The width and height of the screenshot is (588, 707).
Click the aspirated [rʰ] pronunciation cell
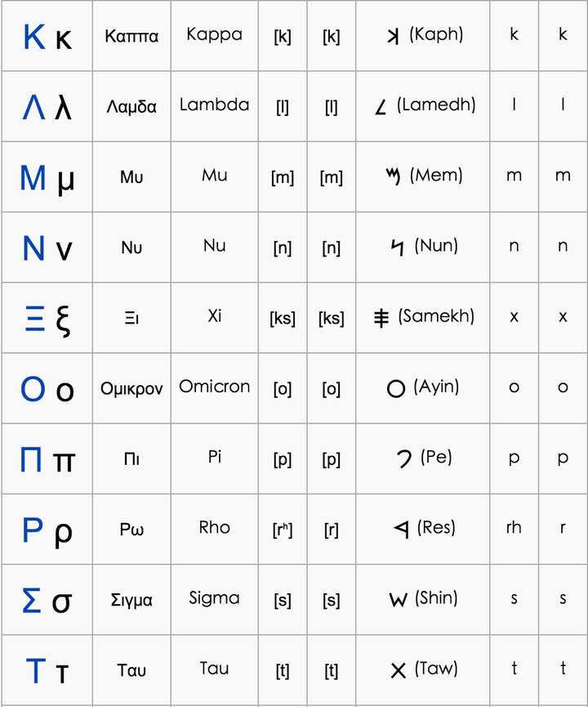tap(283, 530)
